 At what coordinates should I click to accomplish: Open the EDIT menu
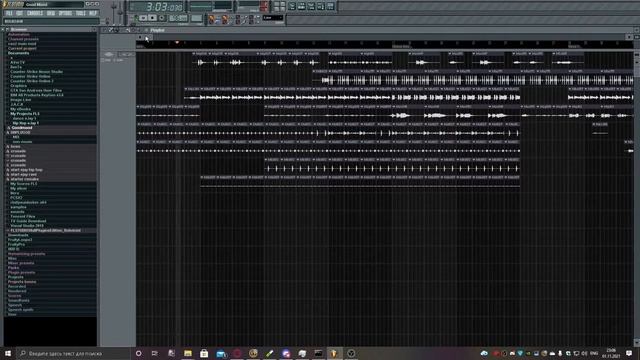19,13
